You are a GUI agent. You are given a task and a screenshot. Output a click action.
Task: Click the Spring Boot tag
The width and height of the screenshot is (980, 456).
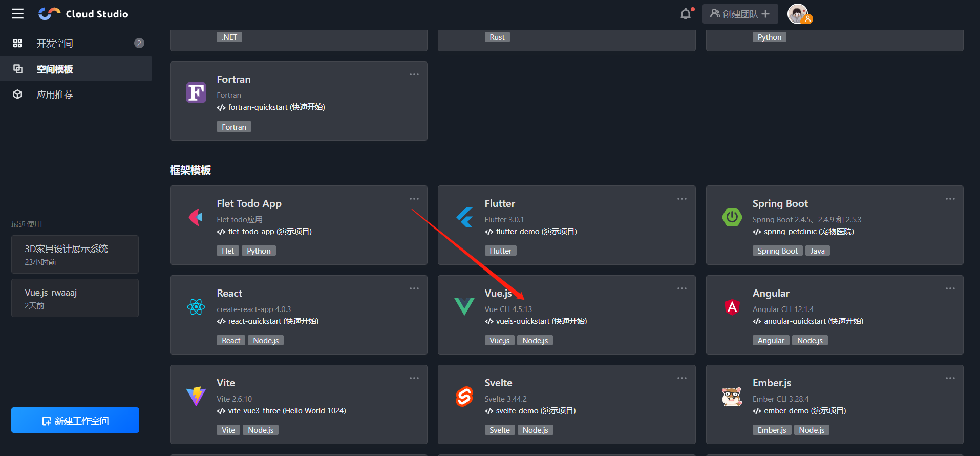coord(778,251)
